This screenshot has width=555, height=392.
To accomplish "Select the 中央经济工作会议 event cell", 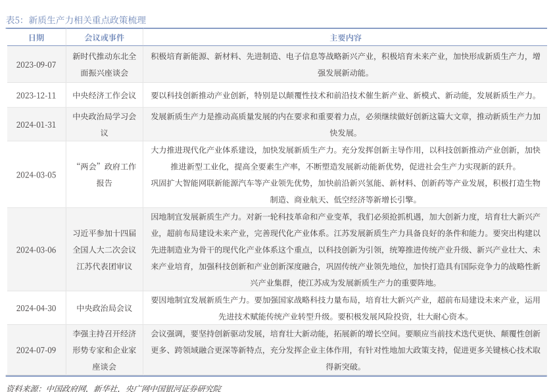I will 105,95.
